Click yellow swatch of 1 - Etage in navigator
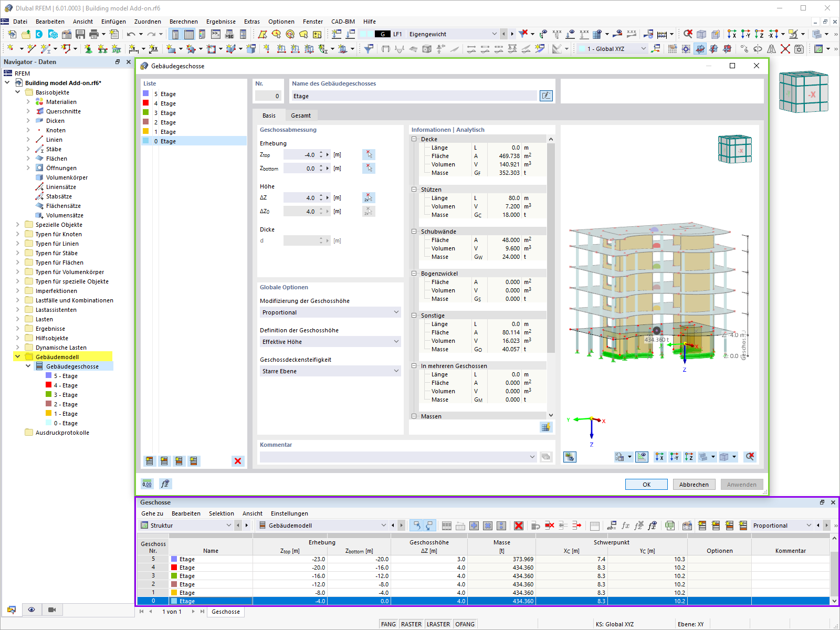 coord(48,413)
